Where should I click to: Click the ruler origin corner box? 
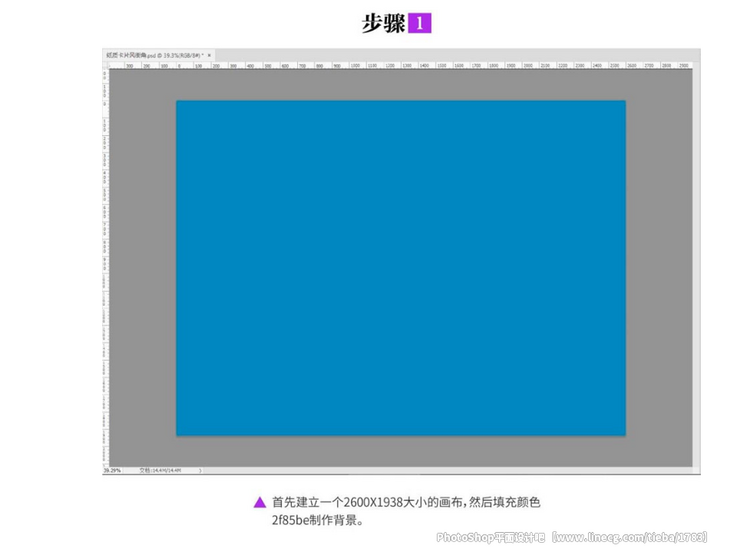(106, 65)
